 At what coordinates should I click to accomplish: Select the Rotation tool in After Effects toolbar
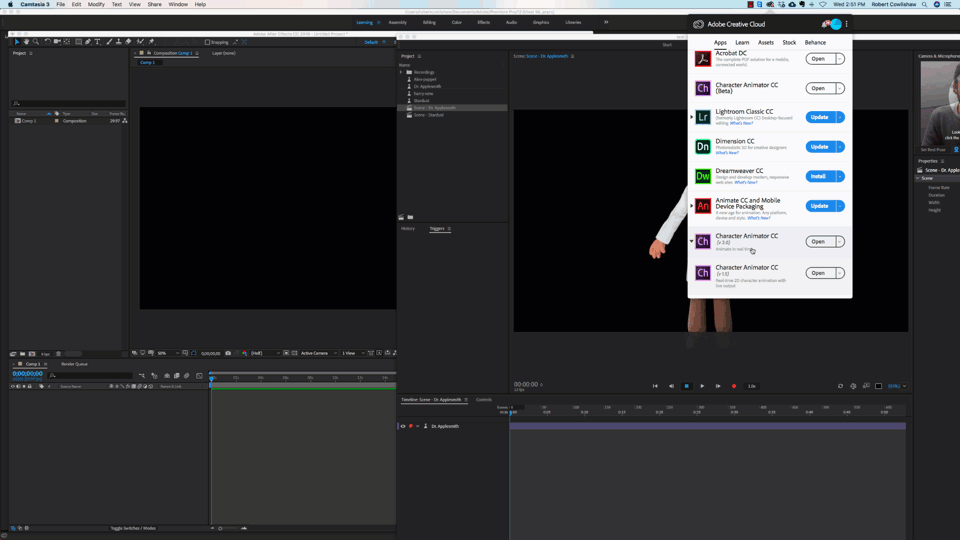point(48,42)
